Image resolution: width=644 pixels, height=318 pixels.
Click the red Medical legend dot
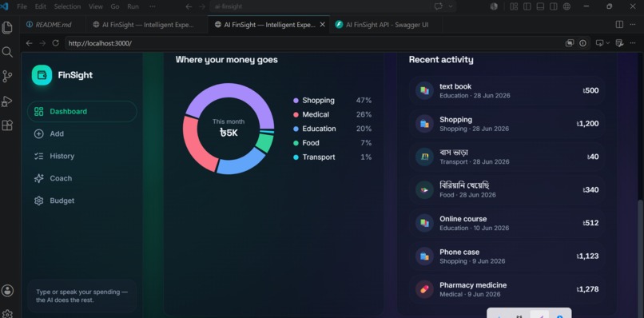[x=296, y=114]
